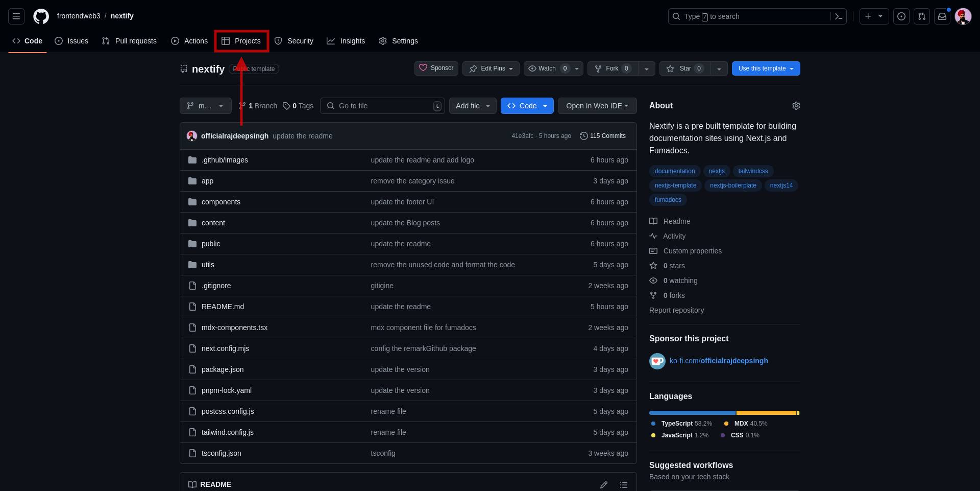The image size is (980, 491).
Task: Open the package.json file
Action: 223,369
